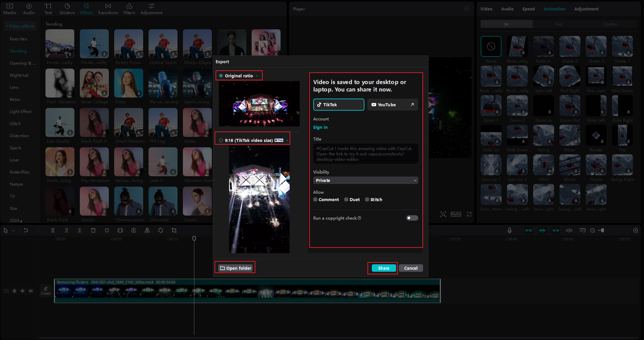The height and width of the screenshot is (340, 644).
Task: Switch to the Speed tab in inspector
Action: [x=528, y=9]
